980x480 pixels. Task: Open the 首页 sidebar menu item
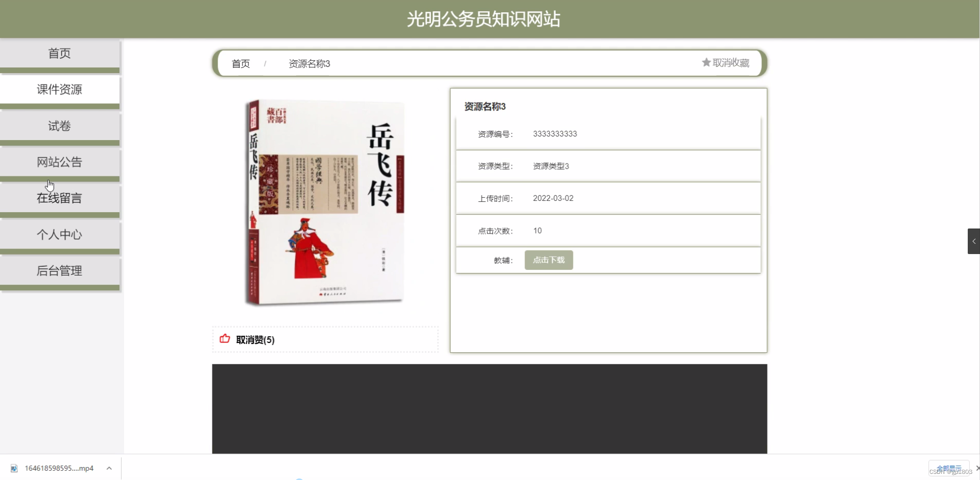click(59, 54)
